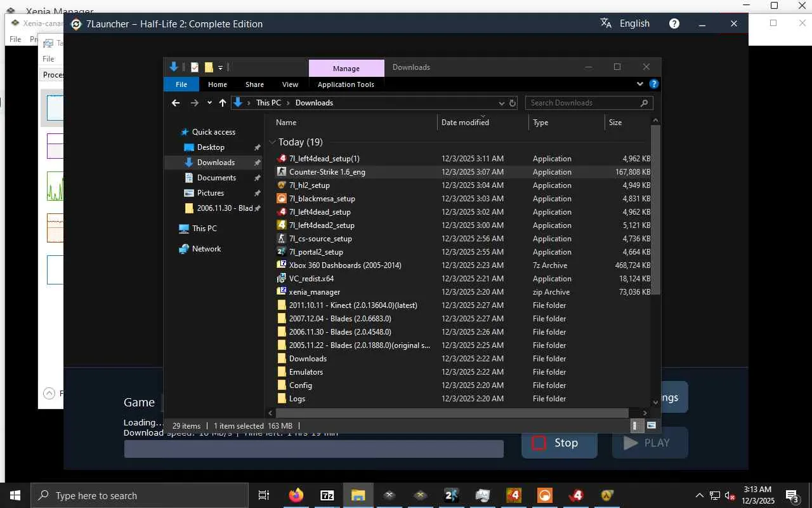The width and height of the screenshot is (812, 508).
Task: Open 7-Zip from the taskbar
Action: [327, 495]
